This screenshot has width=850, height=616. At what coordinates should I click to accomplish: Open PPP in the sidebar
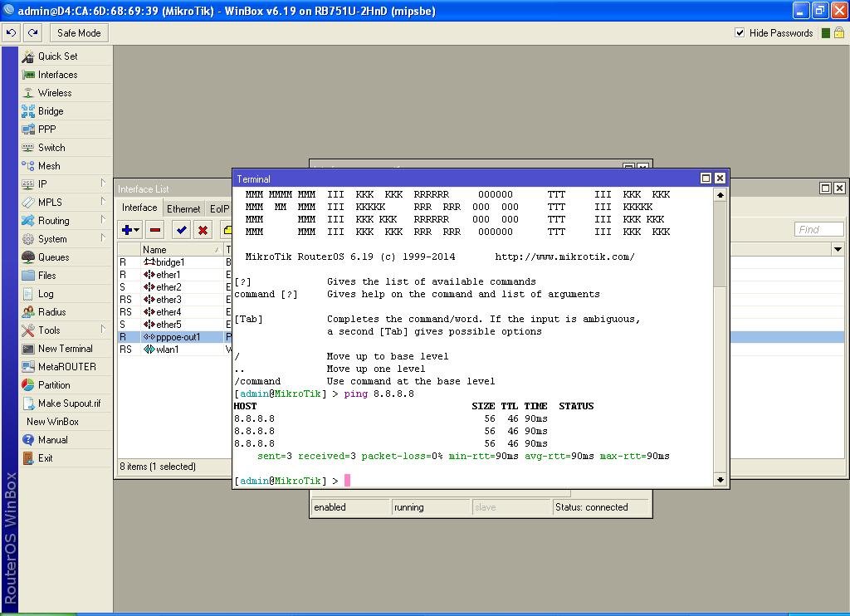[x=65, y=129]
